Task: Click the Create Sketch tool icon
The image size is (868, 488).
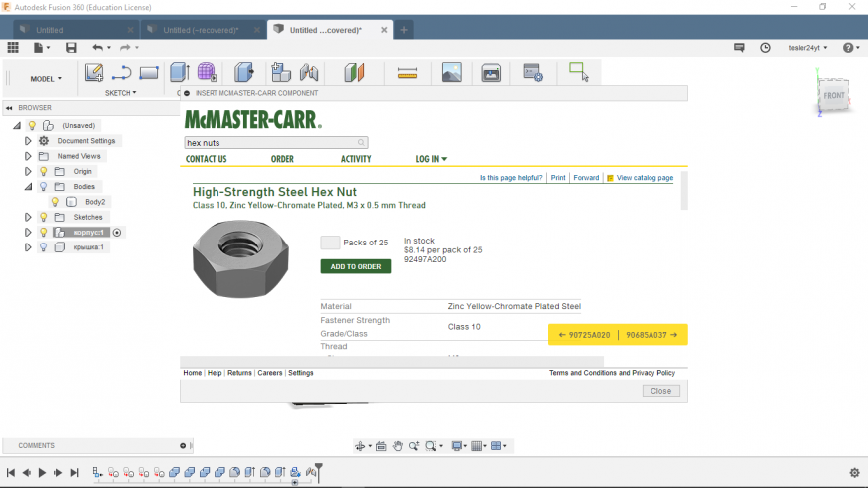Action: (94, 72)
